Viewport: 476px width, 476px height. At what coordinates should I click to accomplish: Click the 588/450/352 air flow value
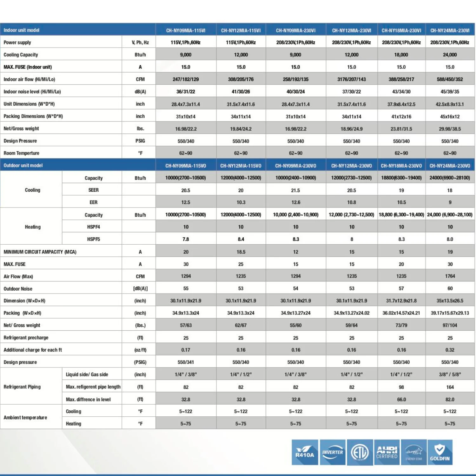pyautogui.click(x=450, y=79)
